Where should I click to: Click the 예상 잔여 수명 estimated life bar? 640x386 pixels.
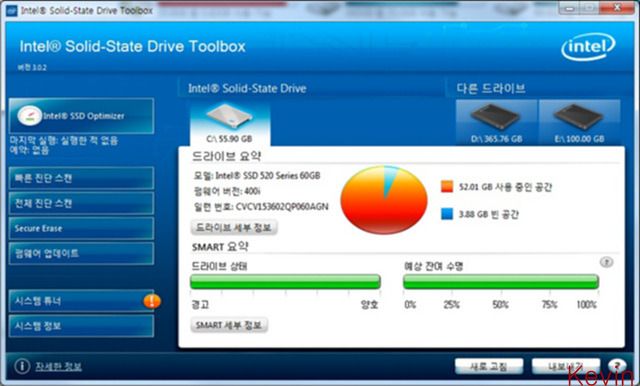click(501, 282)
